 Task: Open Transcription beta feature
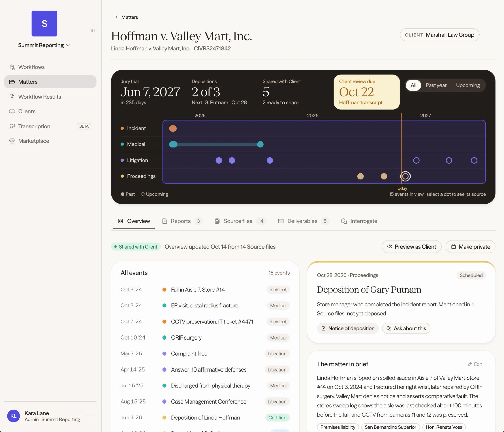[50, 126]
